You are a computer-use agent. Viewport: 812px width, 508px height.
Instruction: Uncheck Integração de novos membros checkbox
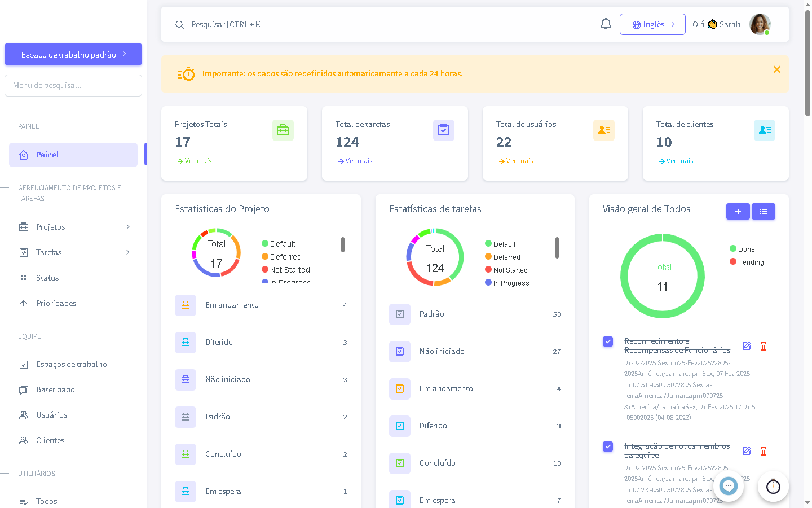click(608, 446)
